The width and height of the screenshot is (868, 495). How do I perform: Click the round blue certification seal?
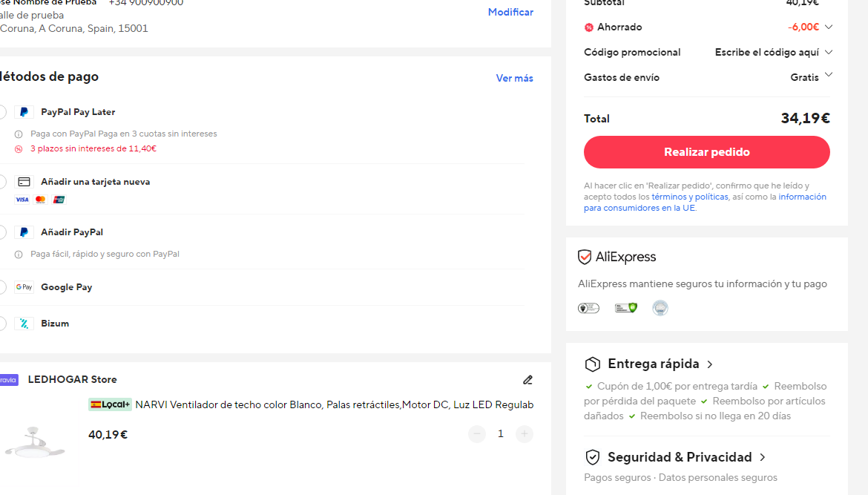[x=660, y=308]
